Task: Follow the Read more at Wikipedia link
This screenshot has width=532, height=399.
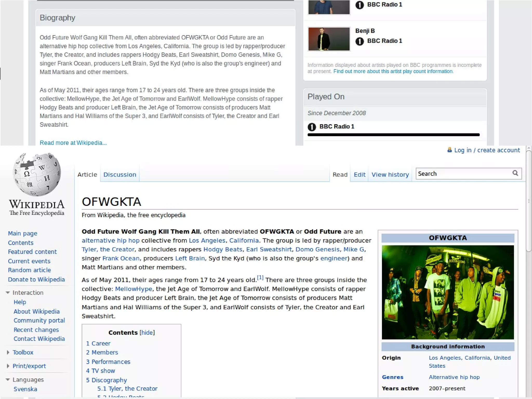Action: coord(73,143)
